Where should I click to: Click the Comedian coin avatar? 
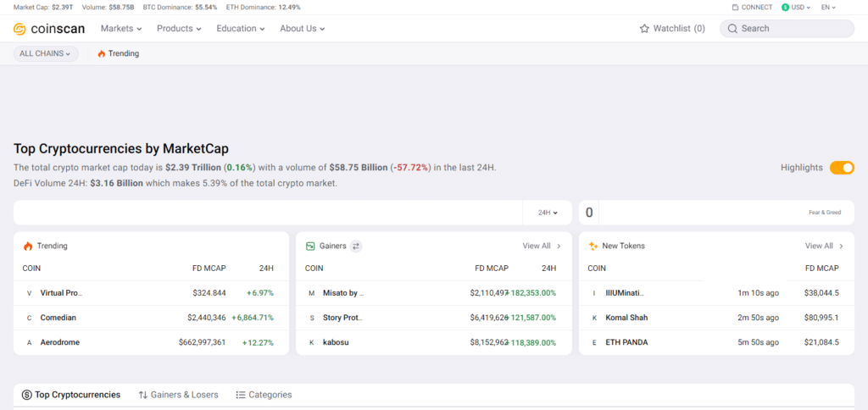(x=30, y=318)
